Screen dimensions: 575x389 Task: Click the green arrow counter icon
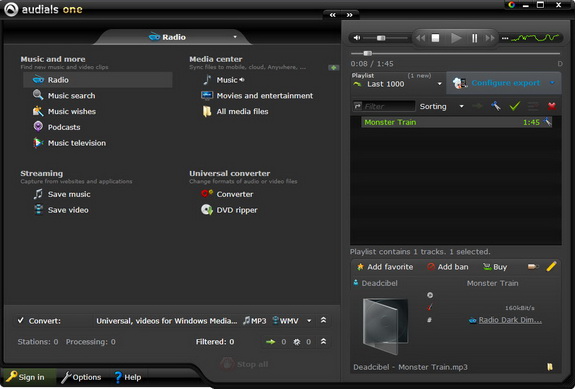tap(271, 342)
